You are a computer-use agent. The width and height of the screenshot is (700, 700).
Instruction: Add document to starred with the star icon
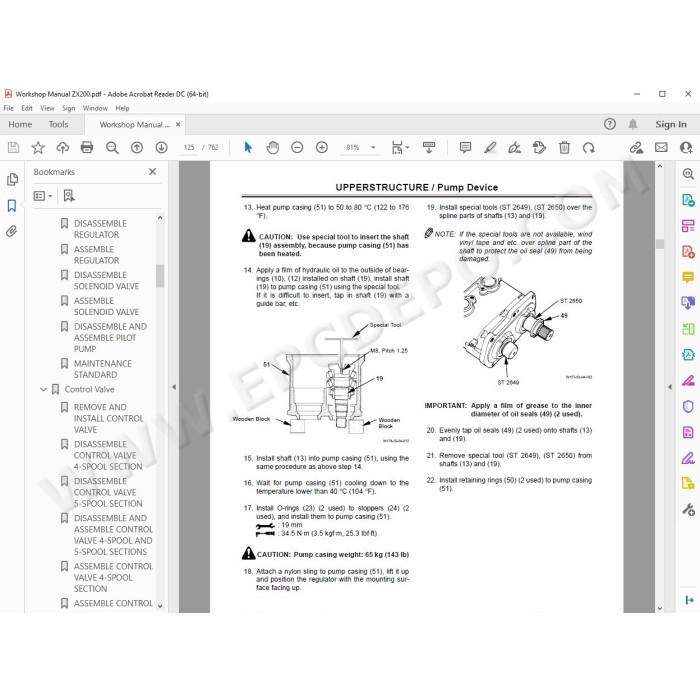coord(38,148)
